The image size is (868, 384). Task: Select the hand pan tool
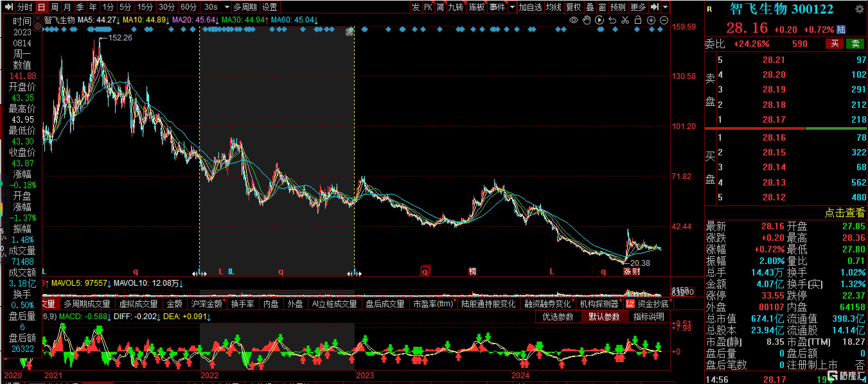(x=587, y=20)
